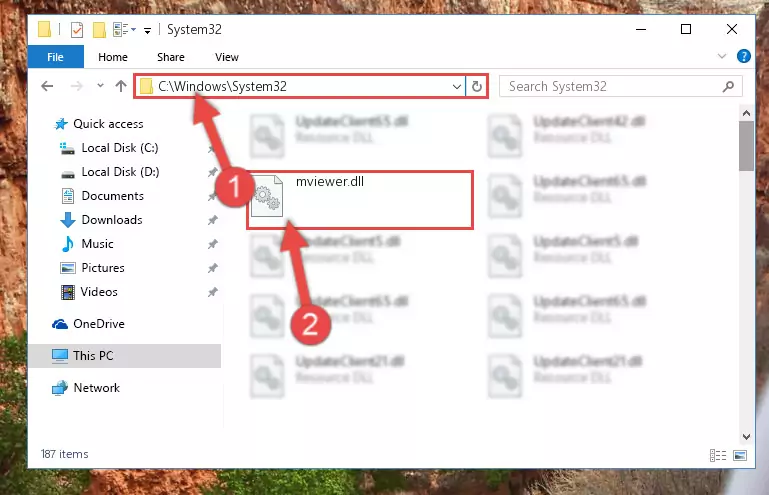Open Videos in the sidebar
The height and width of the screenshot is (495, 769).
point(89,292)
